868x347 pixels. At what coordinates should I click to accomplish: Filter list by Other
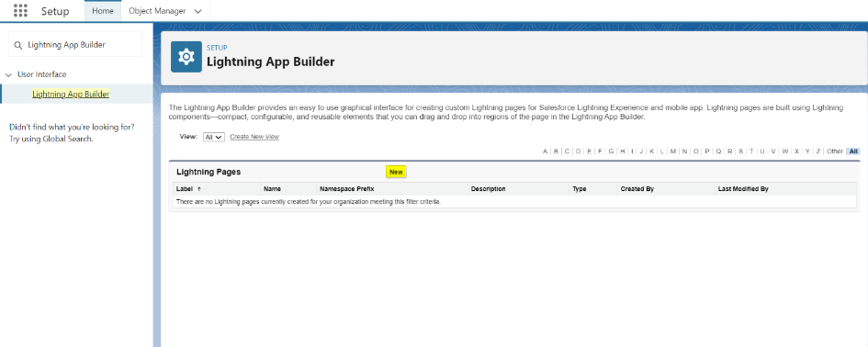835,151
